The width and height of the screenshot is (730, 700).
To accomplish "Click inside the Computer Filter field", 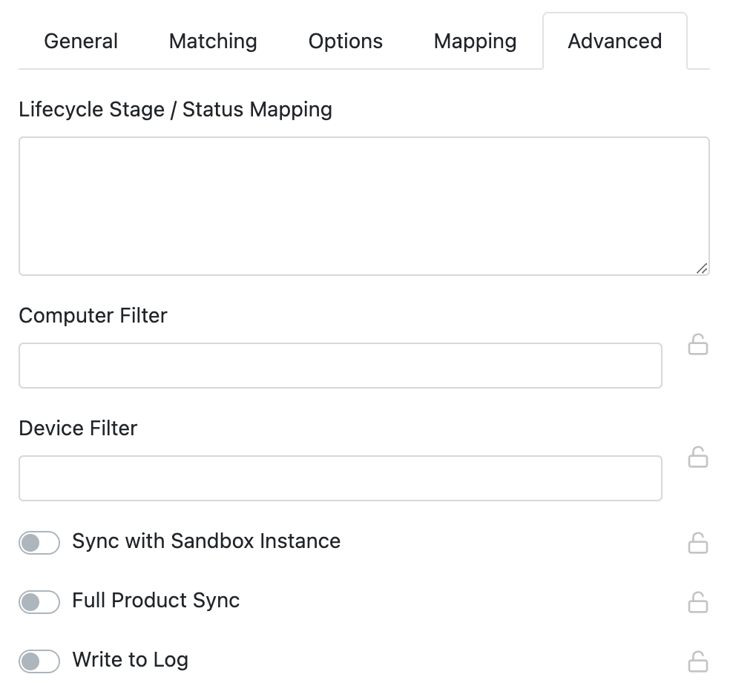I will click(341, 365).
